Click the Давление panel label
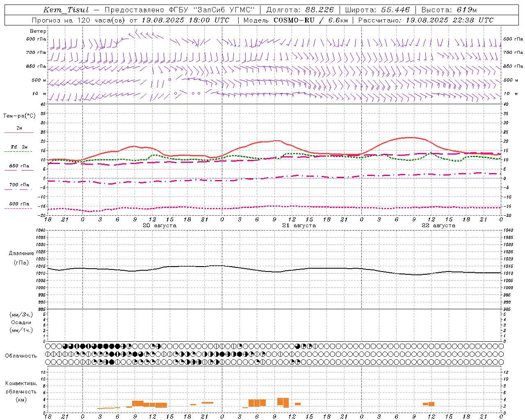 [21, 253]
